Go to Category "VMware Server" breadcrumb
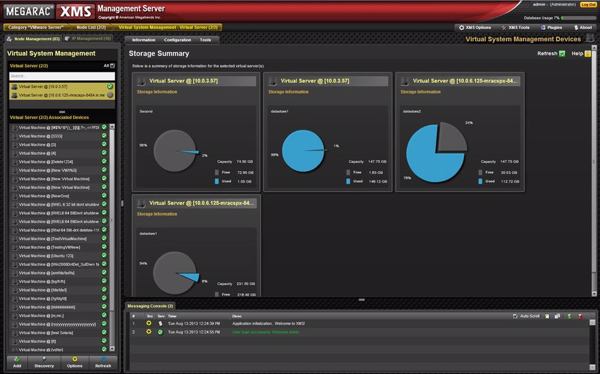 [x=36, y=28]
